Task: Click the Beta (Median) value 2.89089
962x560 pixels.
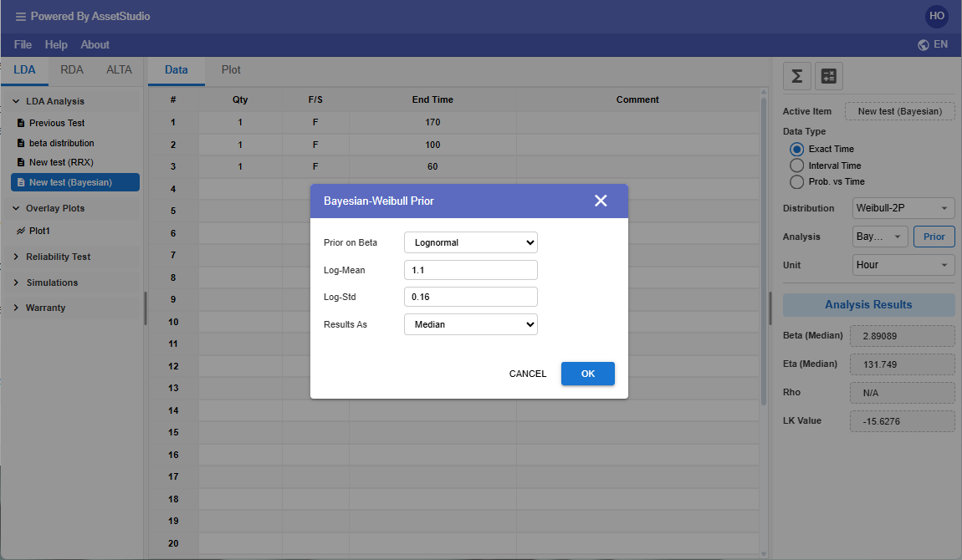Action: pyautogui.click(x=902, y=336)
